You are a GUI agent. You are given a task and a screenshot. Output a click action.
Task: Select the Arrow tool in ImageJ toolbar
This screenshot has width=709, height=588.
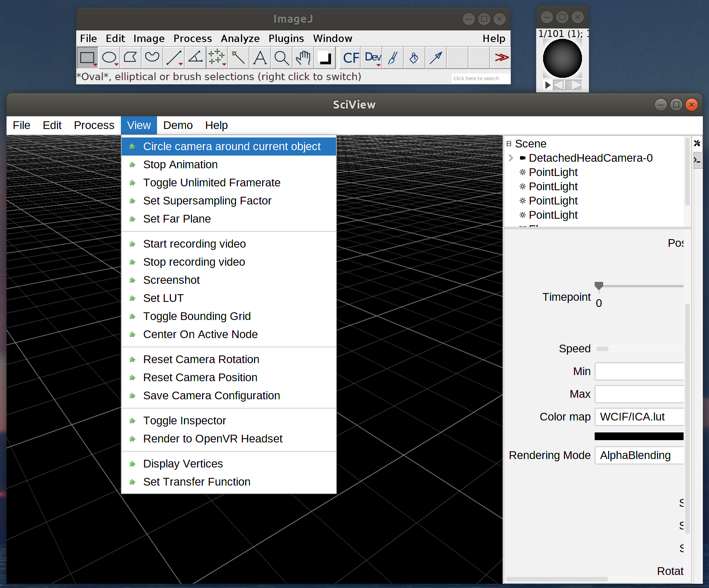436,58
